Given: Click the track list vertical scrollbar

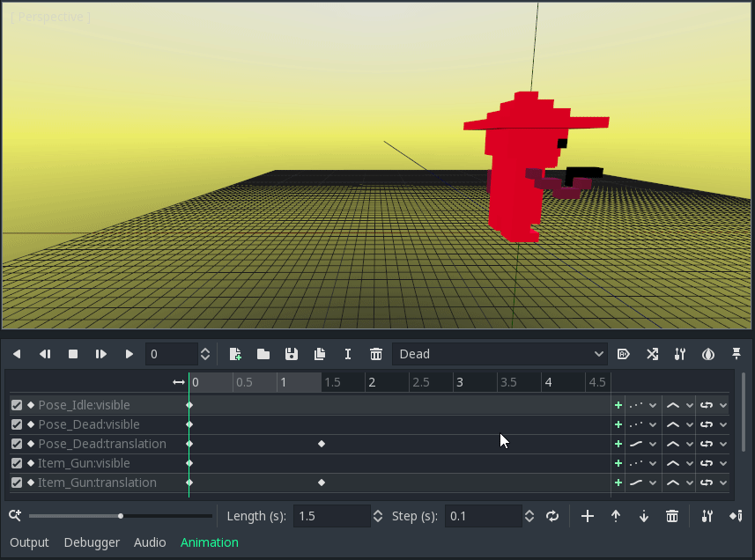Looking at the screenshot, I should click(744, 412).
